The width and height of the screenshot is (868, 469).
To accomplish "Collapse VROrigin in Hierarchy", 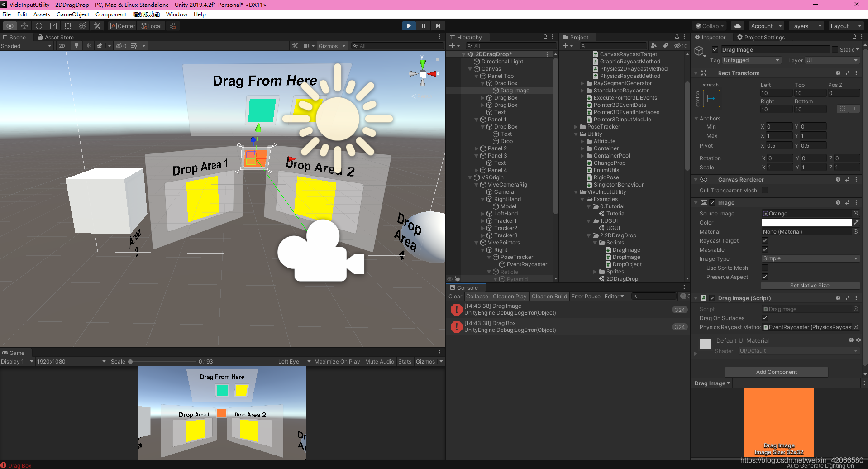I will point(470,177).
